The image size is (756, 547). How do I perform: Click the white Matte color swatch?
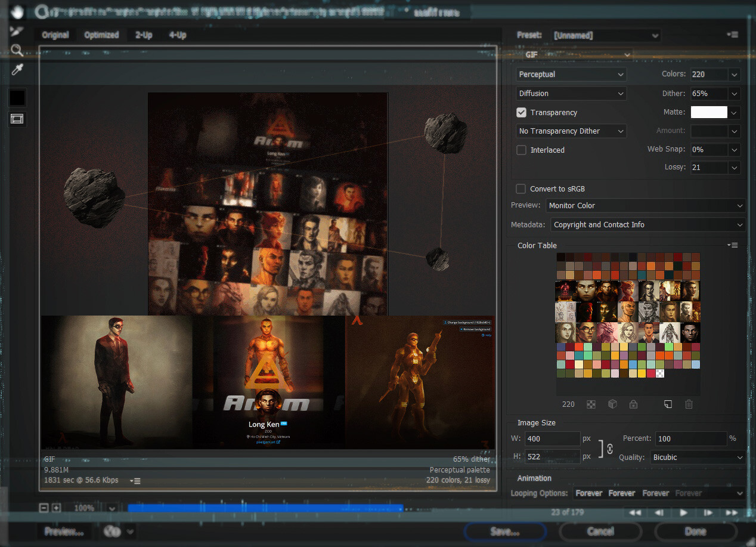[x=709, y=112]
